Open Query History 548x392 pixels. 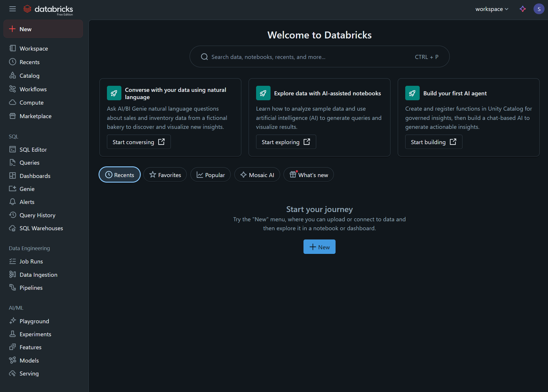click(43, 215)
